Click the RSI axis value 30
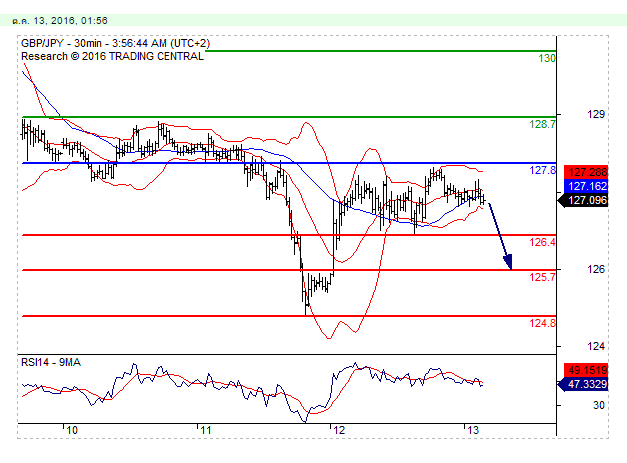The image size is (627, 463). pyautogui.click(x=599, y=405)
